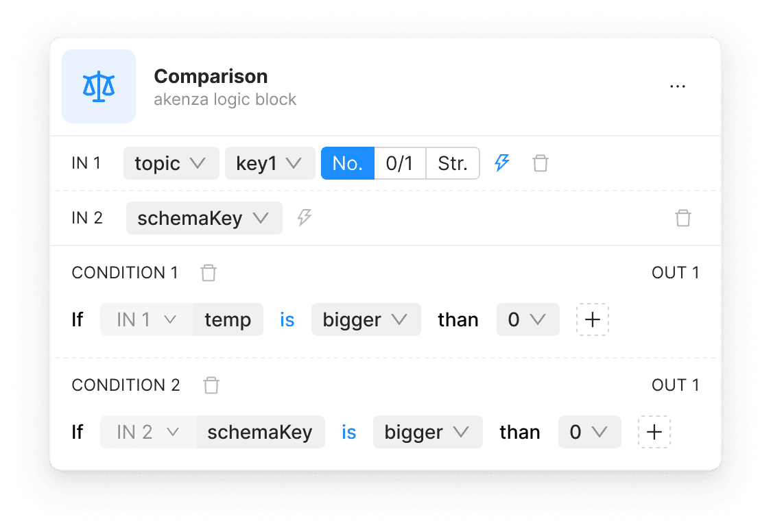Click the lightning transform icon on IN 2
The width and height of the screenshot is (771, 532).
pyautogui.click(x=304, y=217)
